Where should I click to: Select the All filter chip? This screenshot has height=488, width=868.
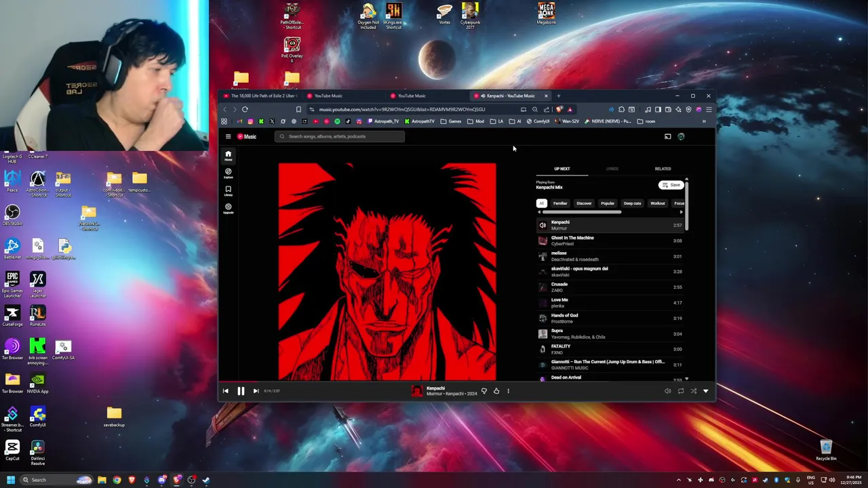[541, 203]
